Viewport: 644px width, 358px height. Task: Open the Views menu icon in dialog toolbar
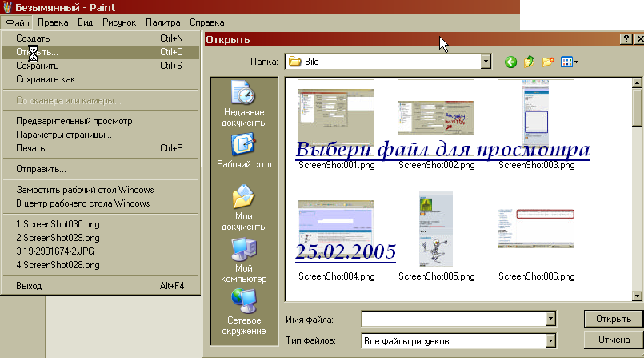pyautogui.click(x=570, y=62)
